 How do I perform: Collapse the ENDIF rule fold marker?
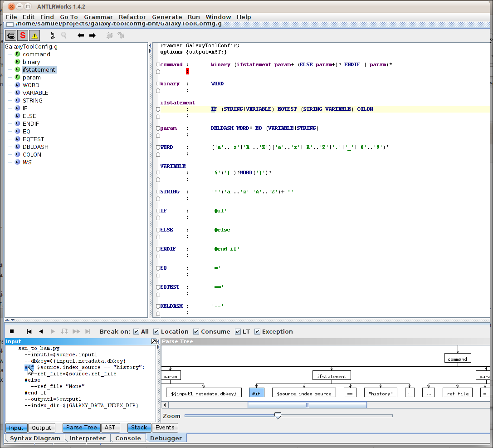pos(158,249)
